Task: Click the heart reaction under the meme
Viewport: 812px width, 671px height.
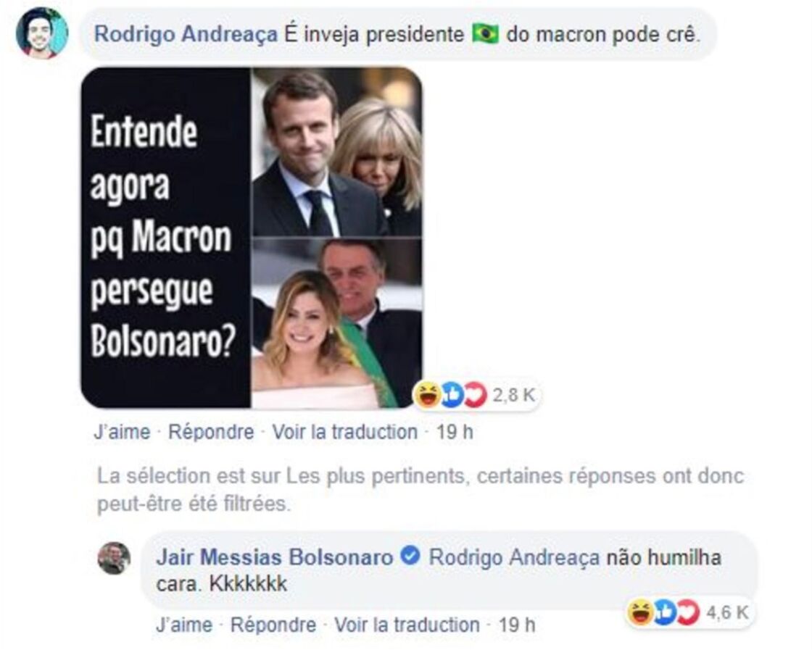Action: tap(476, 396)
